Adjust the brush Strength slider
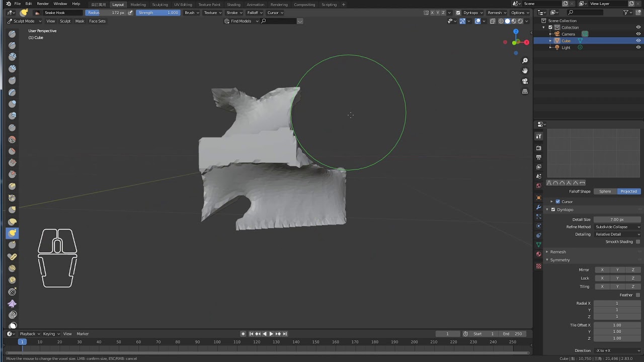 pos(157,13)
